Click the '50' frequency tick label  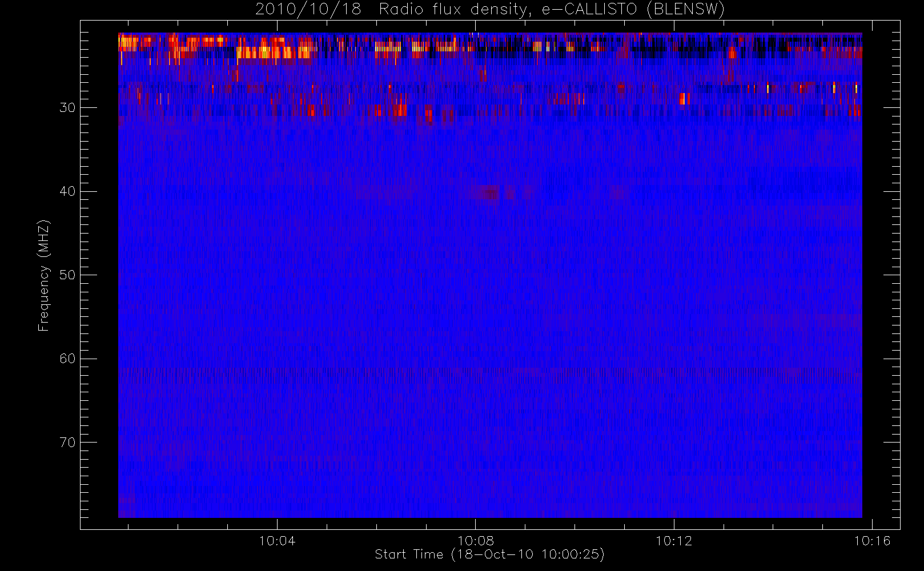[67, 275]
